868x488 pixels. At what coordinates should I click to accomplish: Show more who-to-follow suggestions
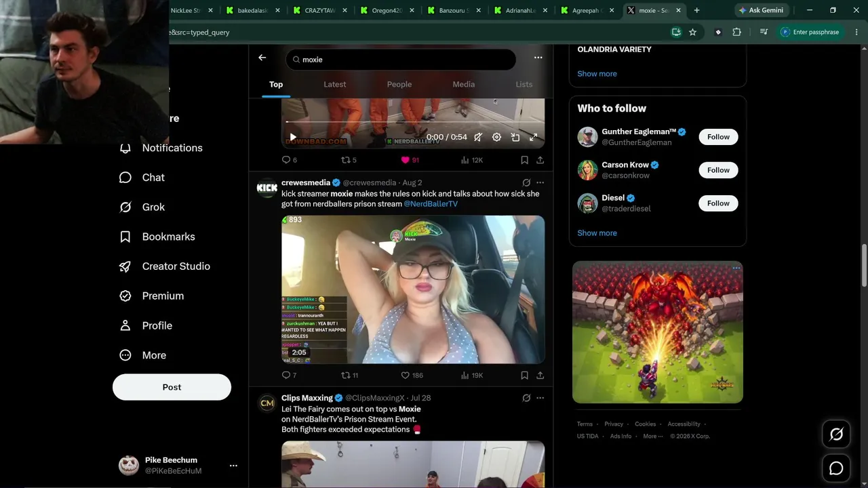click(597, 233)
